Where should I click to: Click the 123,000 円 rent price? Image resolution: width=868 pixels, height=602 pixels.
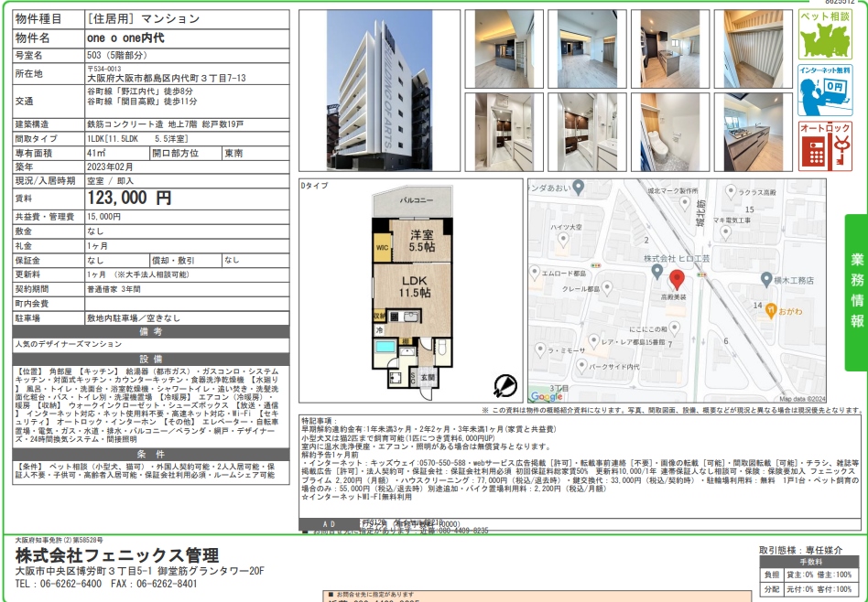click(129, 198)
